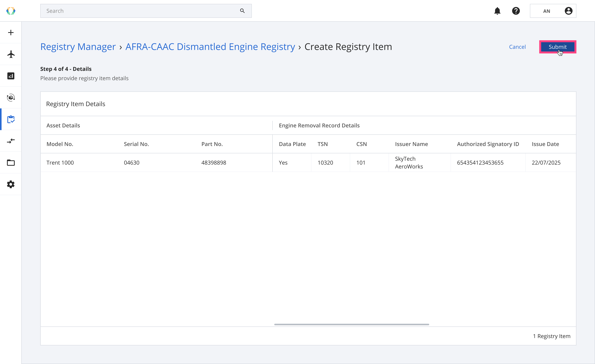Click the Cancel link

pyautogui.click(x=517, y=47)
